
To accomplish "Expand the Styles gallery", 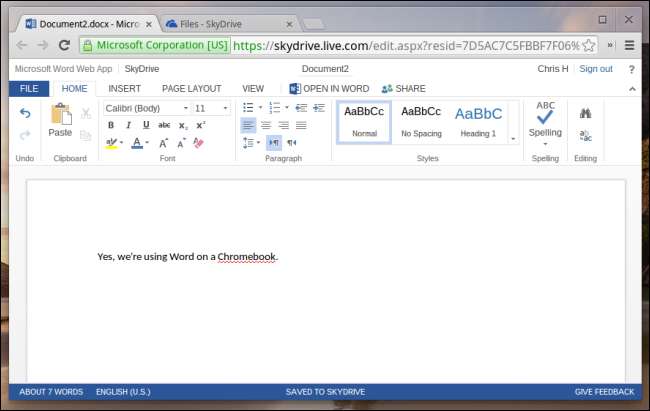I will (513, 139).
